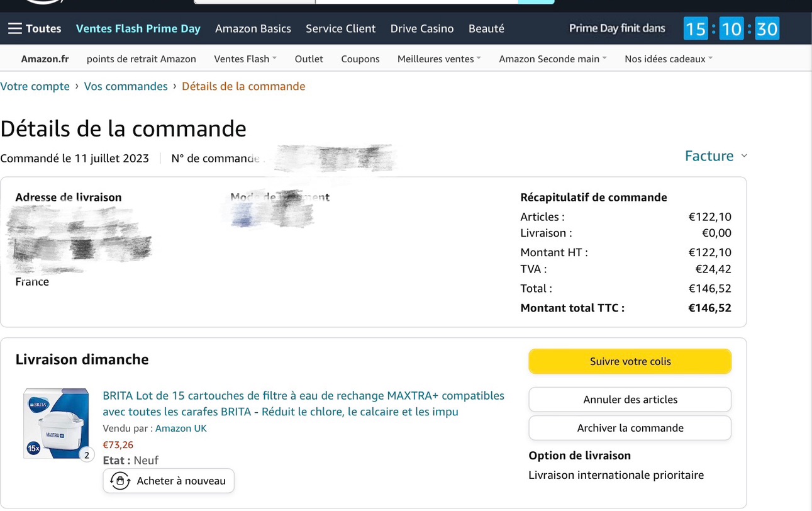812x511 pixels.
Task: Click the Livraison dimanche heading
Action: coord(82,359)
